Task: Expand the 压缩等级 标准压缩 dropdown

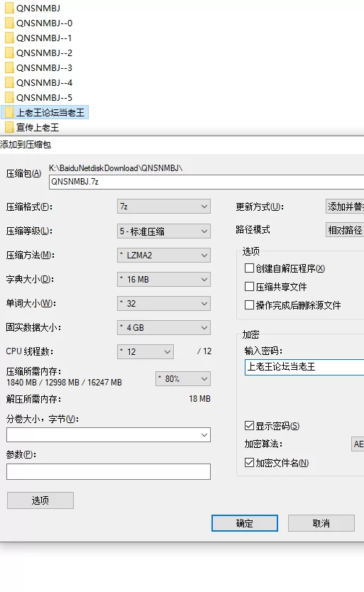Action: [164, 231]
